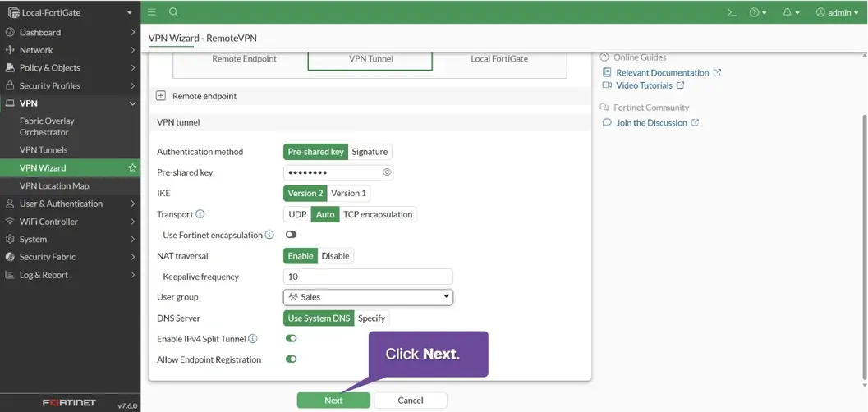Click the WiFi Controller icon
The image size is (868, 412).
9,222
